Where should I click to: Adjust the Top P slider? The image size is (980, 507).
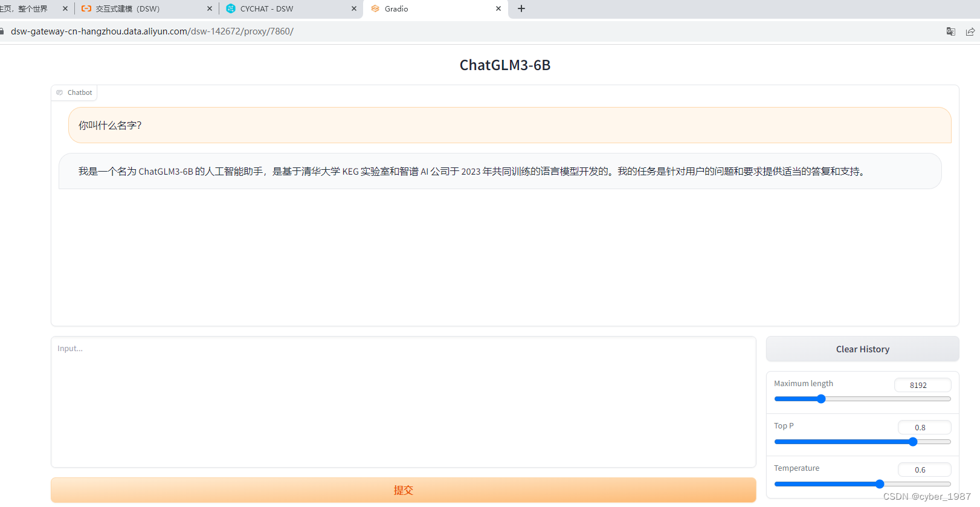coord(862,442)
